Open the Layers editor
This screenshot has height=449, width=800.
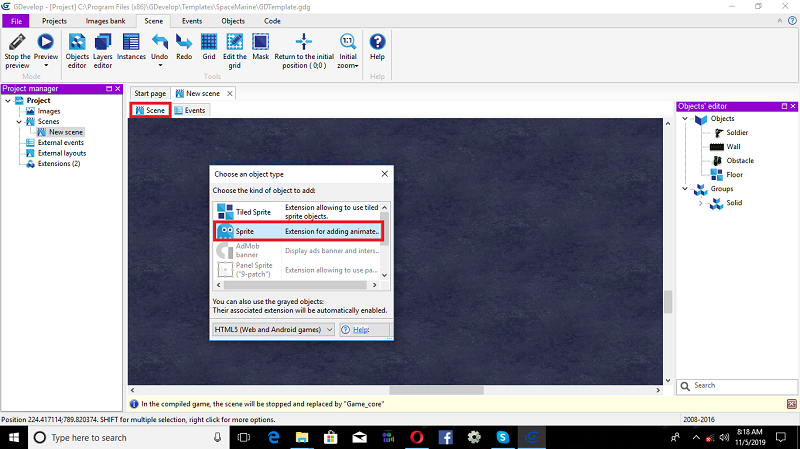(103, 51)
